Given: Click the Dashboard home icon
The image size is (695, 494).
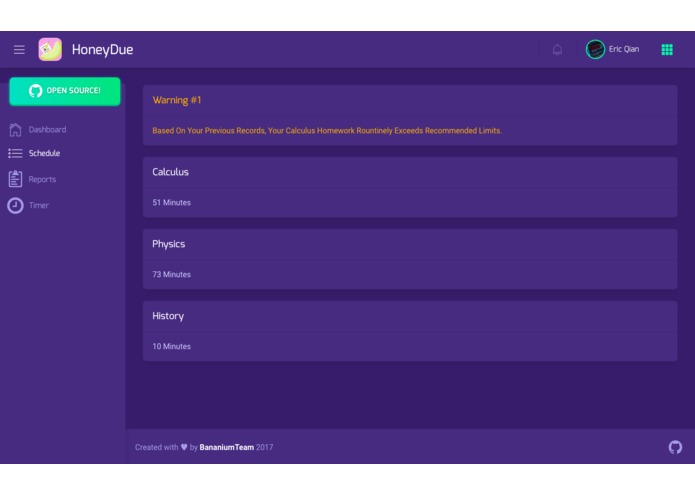Looking at the screenshot, I should point(15,130).
